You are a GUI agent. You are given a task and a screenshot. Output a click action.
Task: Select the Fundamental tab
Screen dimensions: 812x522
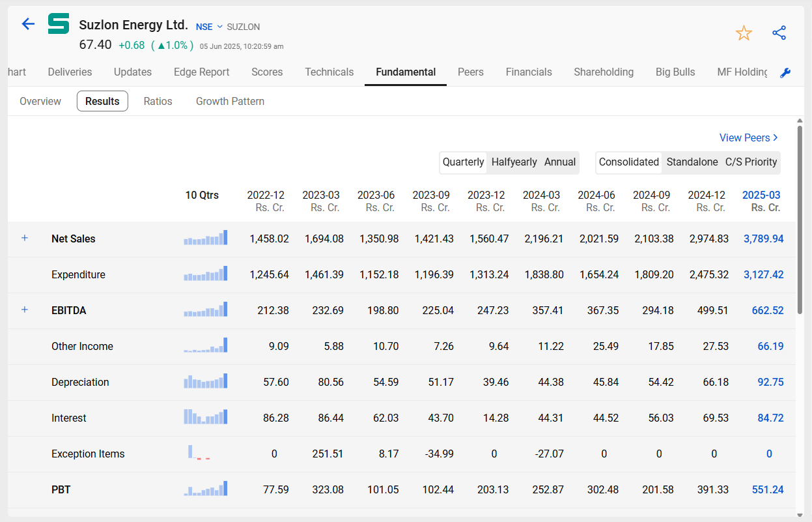pos(406,72)
